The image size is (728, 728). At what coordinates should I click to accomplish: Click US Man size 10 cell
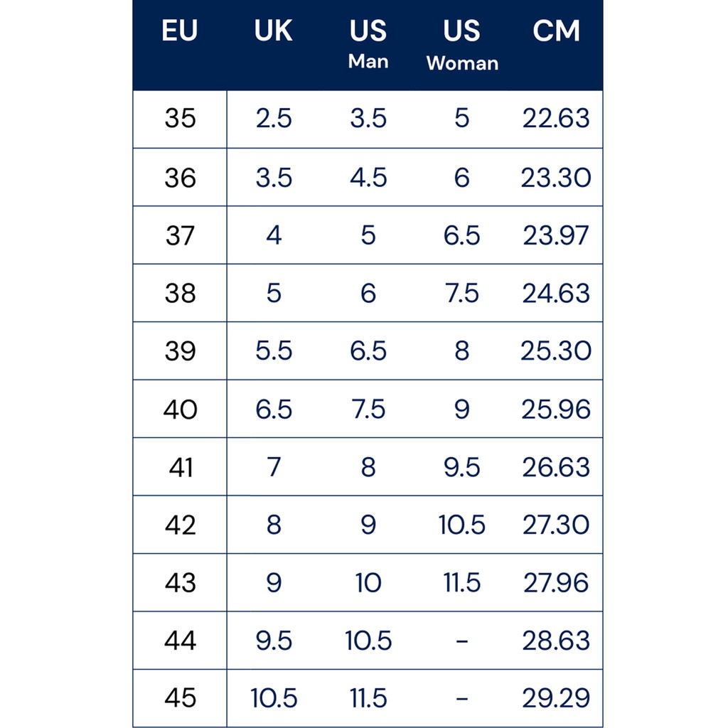(368, 583)
